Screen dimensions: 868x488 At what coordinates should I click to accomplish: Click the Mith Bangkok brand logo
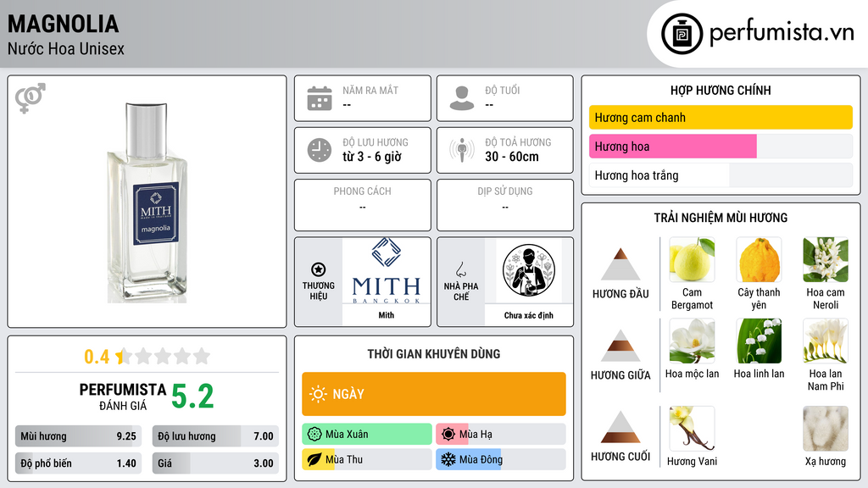[387, 270]
